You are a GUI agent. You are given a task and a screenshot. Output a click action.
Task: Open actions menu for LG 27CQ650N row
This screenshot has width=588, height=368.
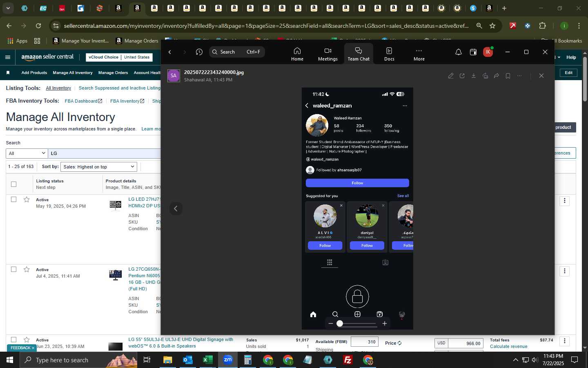click(565, 271)
